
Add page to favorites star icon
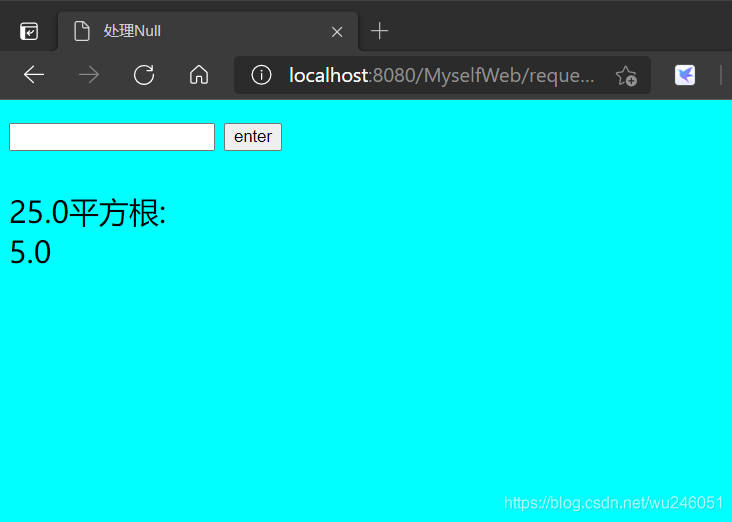626,76
